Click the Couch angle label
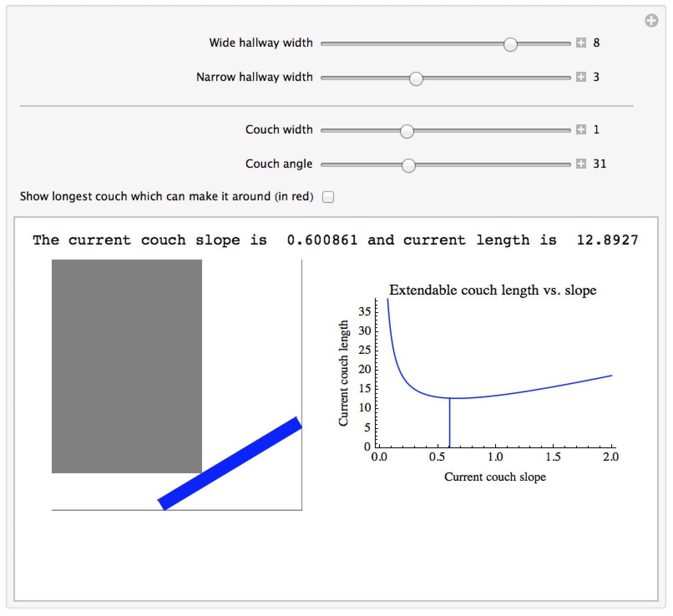673x616 pixels. coord(279,164)
